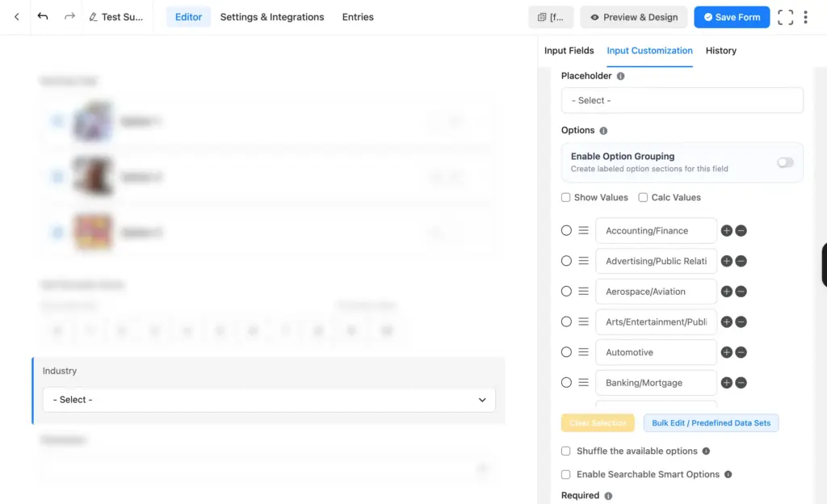The width and height of the screenshot is (827, 504).
Task: Add option after Automotive
Action: click(726, 352)
